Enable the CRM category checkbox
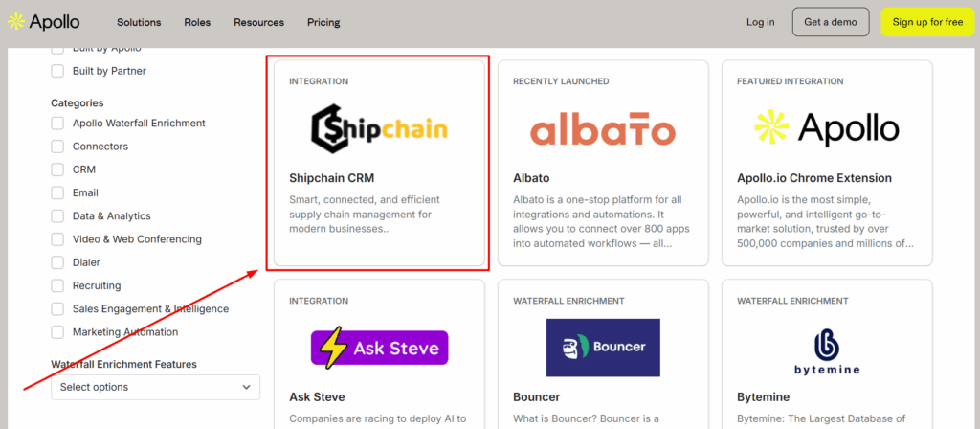Viewport: 980px width, 429px height. tap(57, 169)
